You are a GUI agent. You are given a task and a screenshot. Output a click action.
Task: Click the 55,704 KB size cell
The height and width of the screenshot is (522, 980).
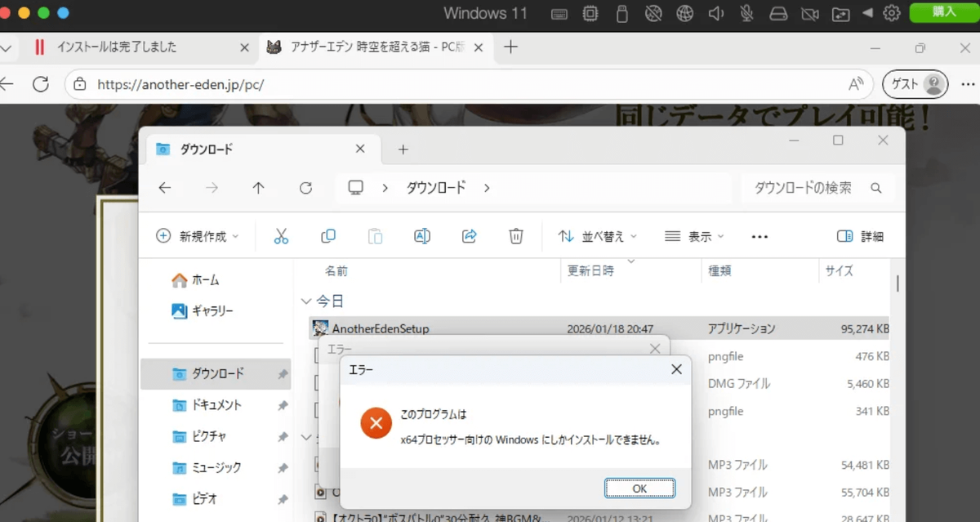point(865,493)
